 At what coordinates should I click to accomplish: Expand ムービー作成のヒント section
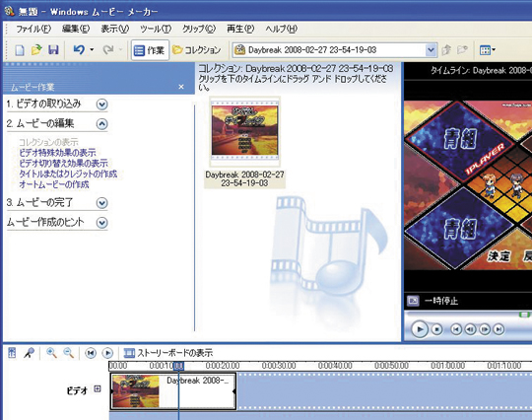[x=101, y=223]
